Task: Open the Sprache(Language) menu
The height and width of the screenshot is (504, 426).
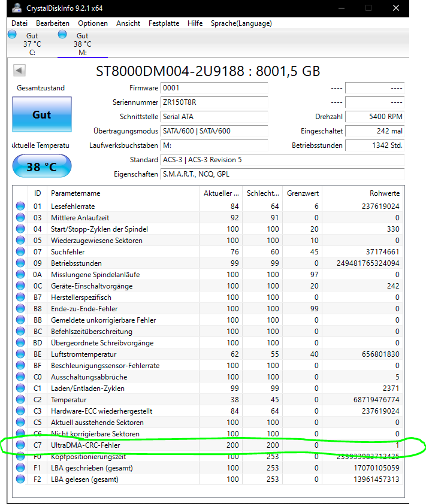Action: click(x=241, y=23)
